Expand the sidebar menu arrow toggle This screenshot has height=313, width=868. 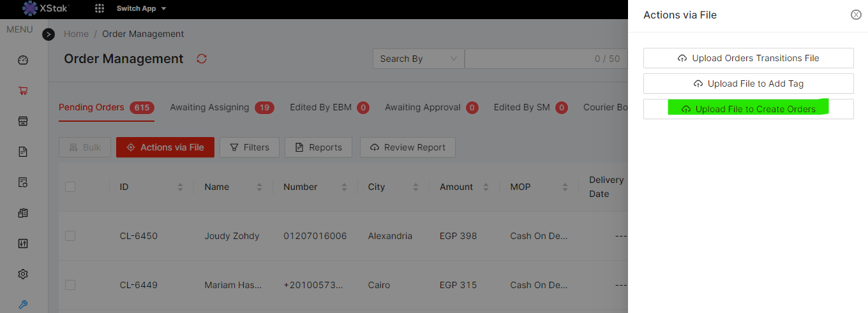49,34
